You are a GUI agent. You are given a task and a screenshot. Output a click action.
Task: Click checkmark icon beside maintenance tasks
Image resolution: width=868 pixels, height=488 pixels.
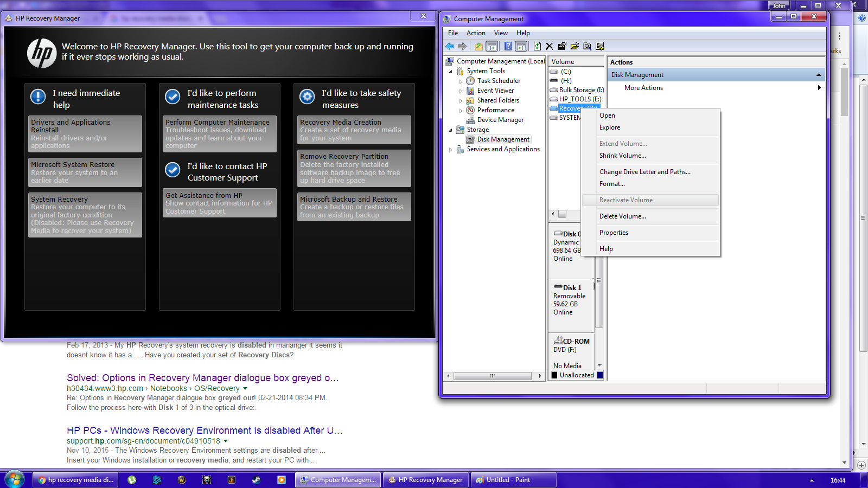point(173,97)
